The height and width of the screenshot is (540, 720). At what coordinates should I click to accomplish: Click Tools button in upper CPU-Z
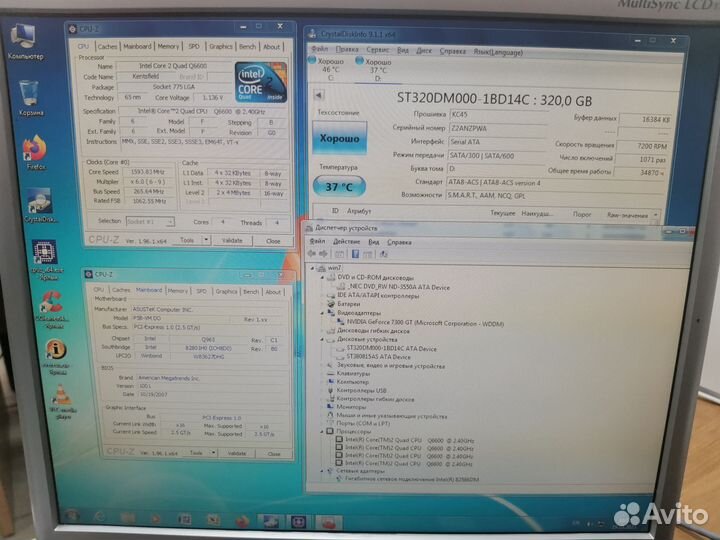187,240
